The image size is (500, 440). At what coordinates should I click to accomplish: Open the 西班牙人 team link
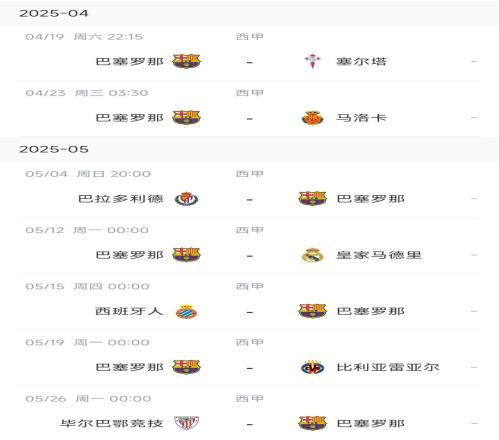coord(129,311)
